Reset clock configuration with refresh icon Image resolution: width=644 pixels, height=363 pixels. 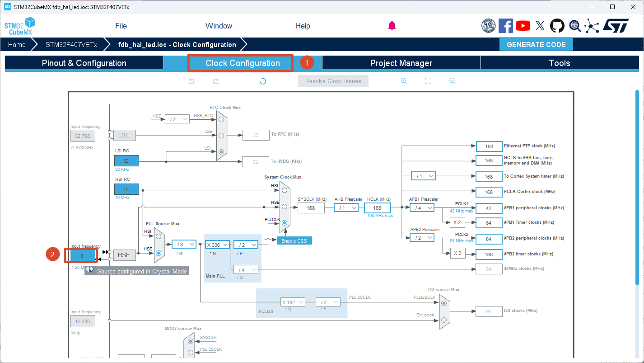click(x=263, y=81)
